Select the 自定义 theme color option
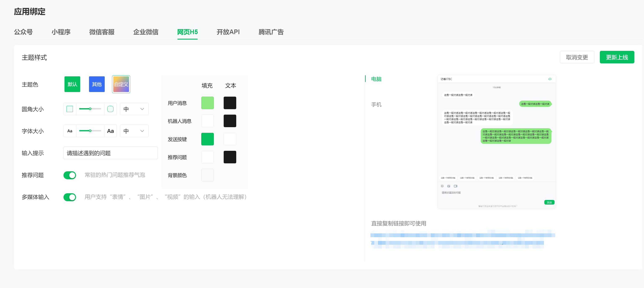 [x=121, y=84]
